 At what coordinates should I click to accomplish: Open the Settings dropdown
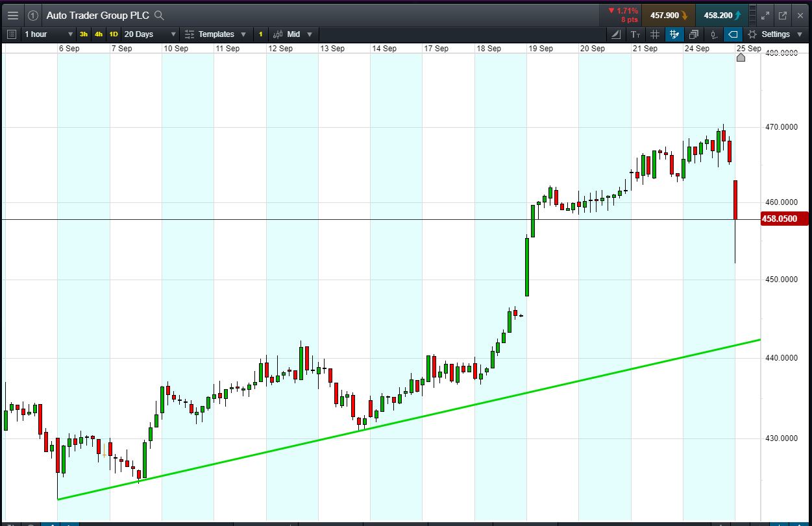(774, 34)
